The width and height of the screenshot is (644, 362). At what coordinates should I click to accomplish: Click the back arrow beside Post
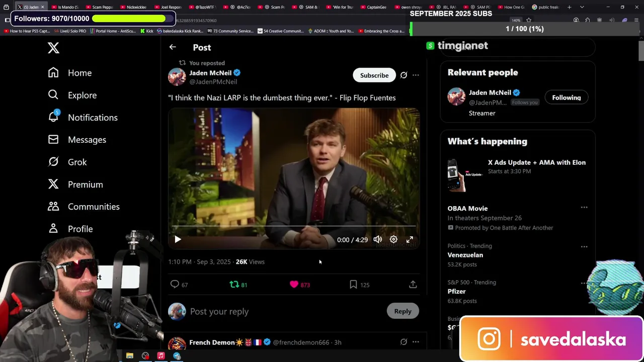tap(173, 47)
